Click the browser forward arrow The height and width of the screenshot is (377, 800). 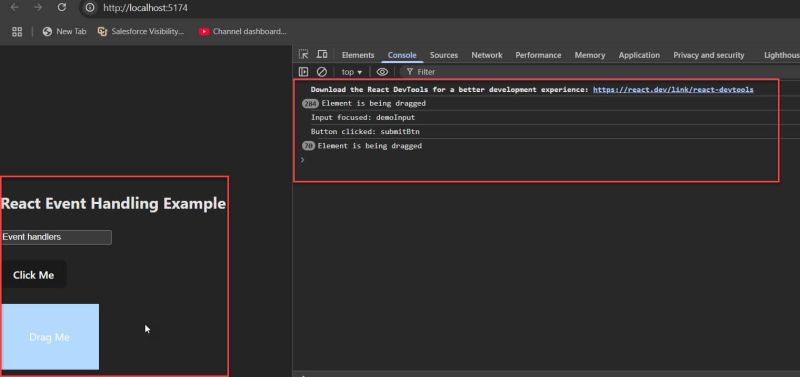38,7
